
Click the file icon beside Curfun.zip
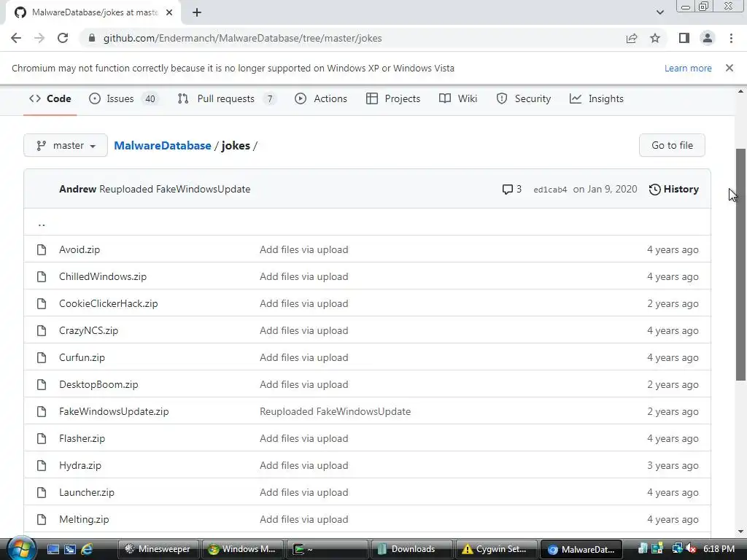tap(42, 357)
